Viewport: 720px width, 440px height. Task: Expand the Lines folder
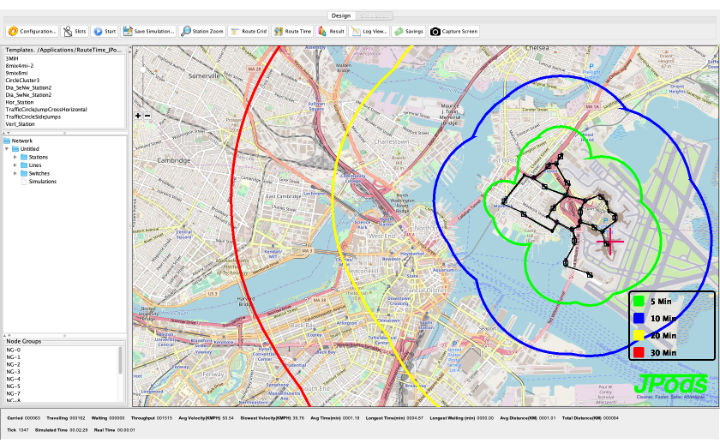15,166
